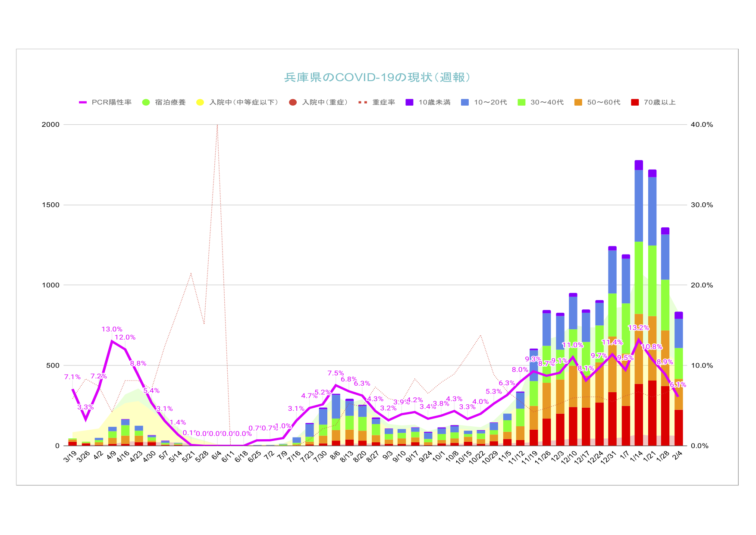The height and width of the screenshot is (535, 756).
Task: Select the red 70歳以上 legend square
Action: point(634,102)
